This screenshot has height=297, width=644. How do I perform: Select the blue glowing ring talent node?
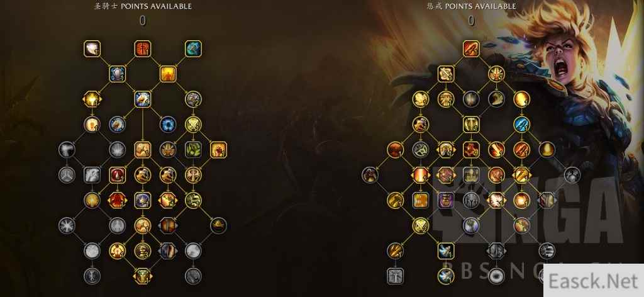[x=168, y=125]
